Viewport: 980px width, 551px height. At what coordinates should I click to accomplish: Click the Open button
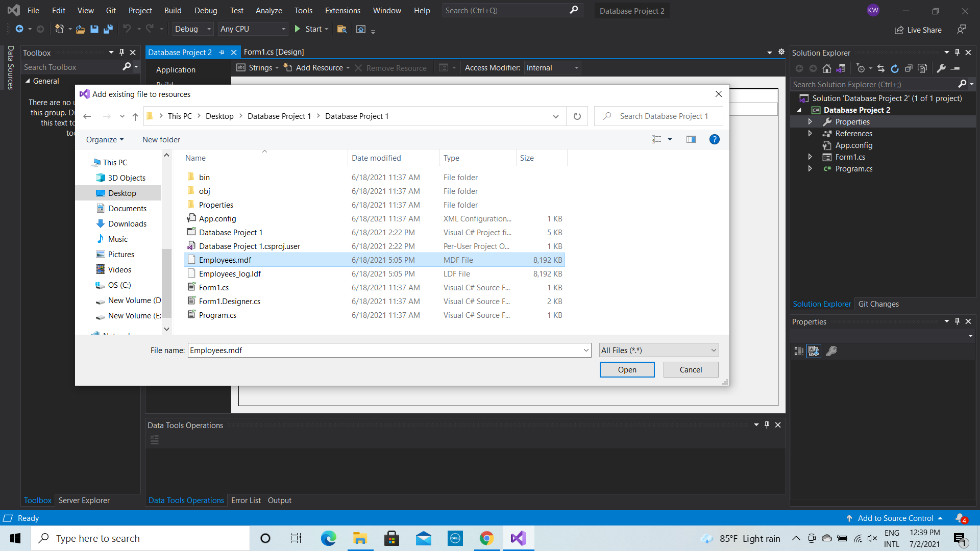tap(627, 369)
